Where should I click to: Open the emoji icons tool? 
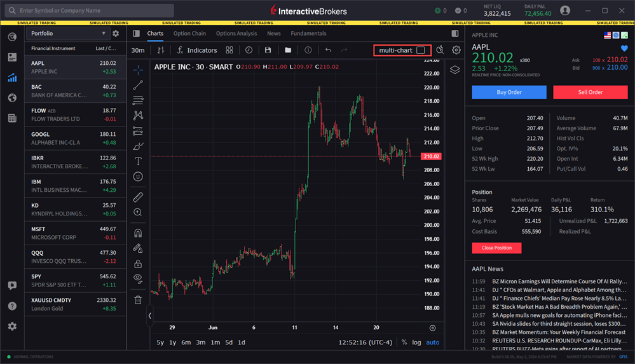tap(138, 177)
